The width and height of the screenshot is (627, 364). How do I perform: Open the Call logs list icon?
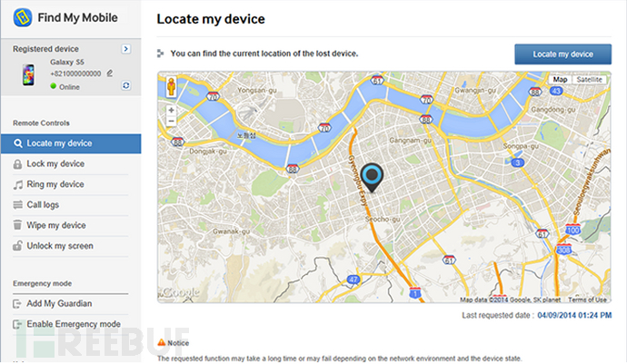17,205
